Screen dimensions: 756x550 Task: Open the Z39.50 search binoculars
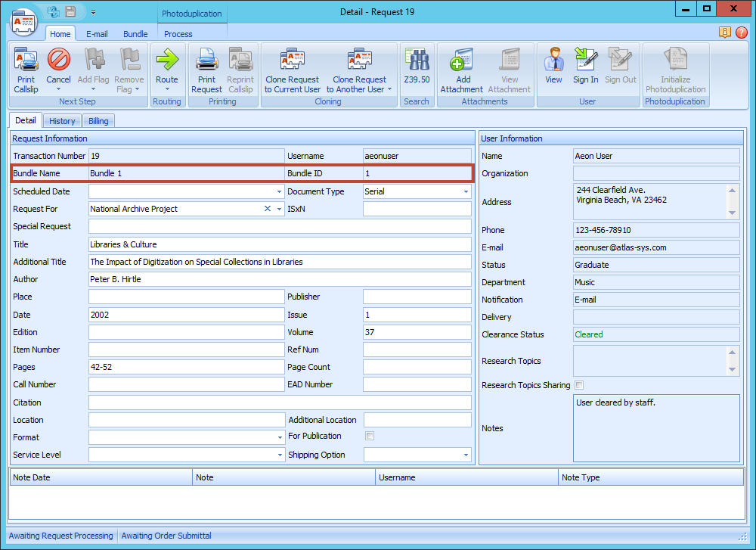417,61
